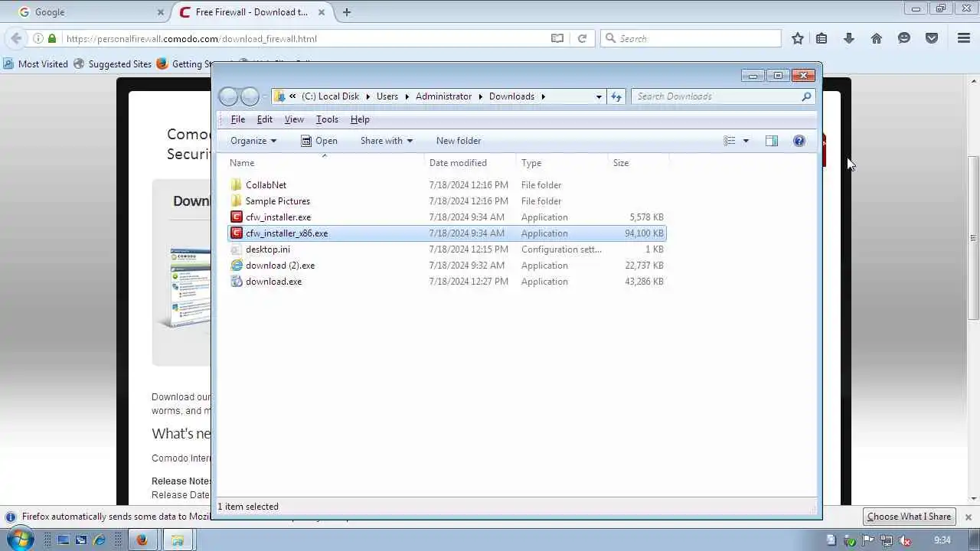Click Choose What I Share button
This screenshot has height=551, width=980.
[x=909, y=517]
